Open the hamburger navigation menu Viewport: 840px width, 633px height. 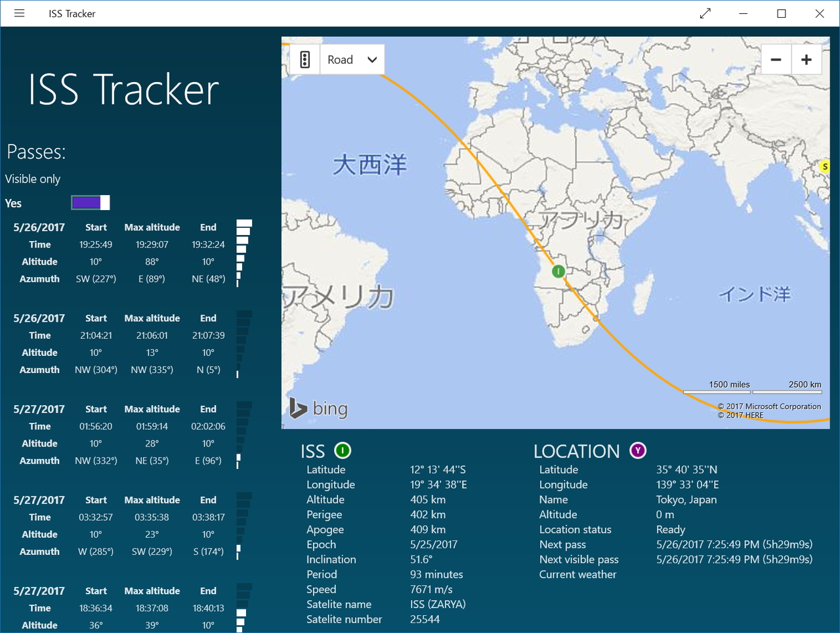point(19,13)
